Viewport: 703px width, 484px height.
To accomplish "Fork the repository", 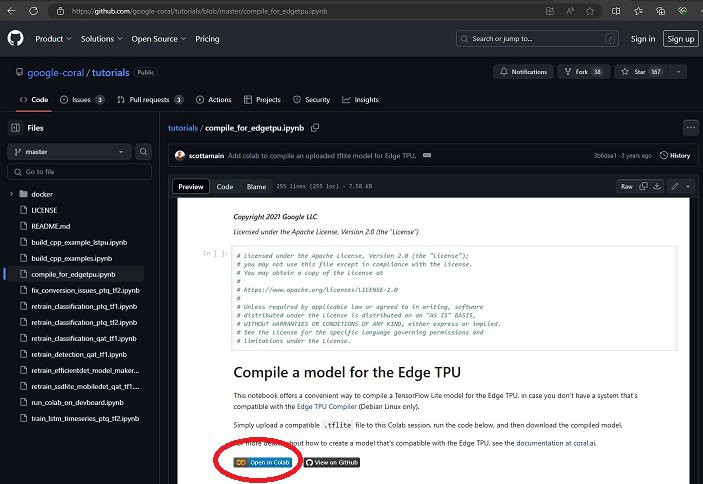I will click(x=583, y=72).
